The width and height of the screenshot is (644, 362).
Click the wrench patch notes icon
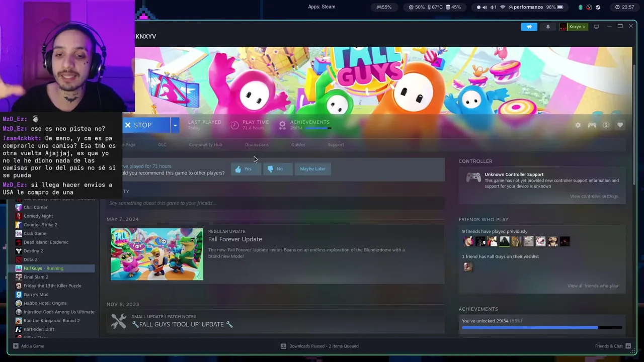click(119, 321)
